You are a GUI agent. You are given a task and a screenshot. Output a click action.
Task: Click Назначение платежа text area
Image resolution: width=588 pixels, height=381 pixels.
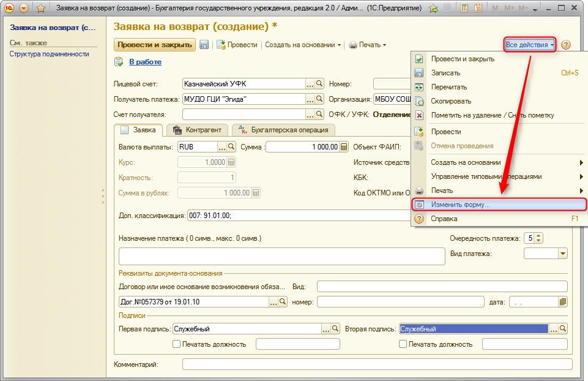click(281, 257)
